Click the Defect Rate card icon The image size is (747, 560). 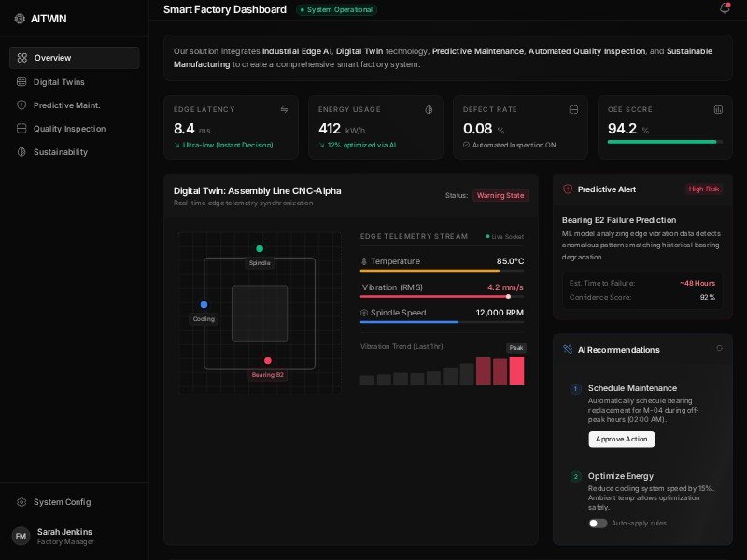click(573, 109)
